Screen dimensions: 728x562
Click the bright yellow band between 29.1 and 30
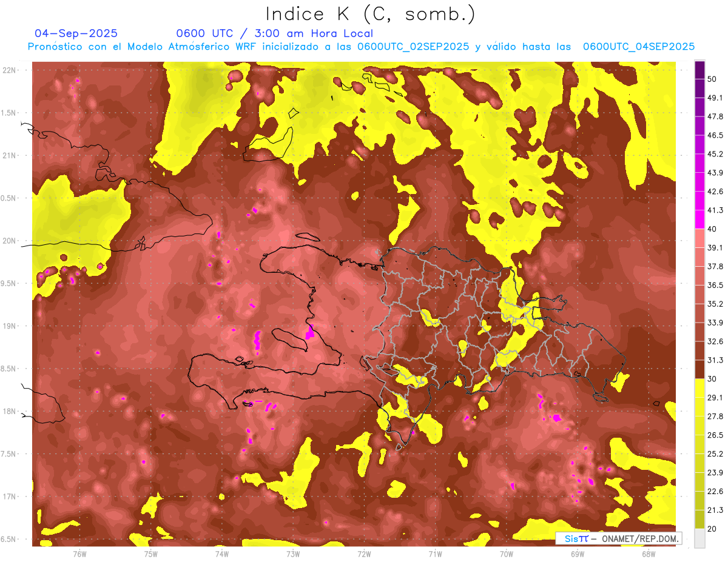[x=699, y=388]
